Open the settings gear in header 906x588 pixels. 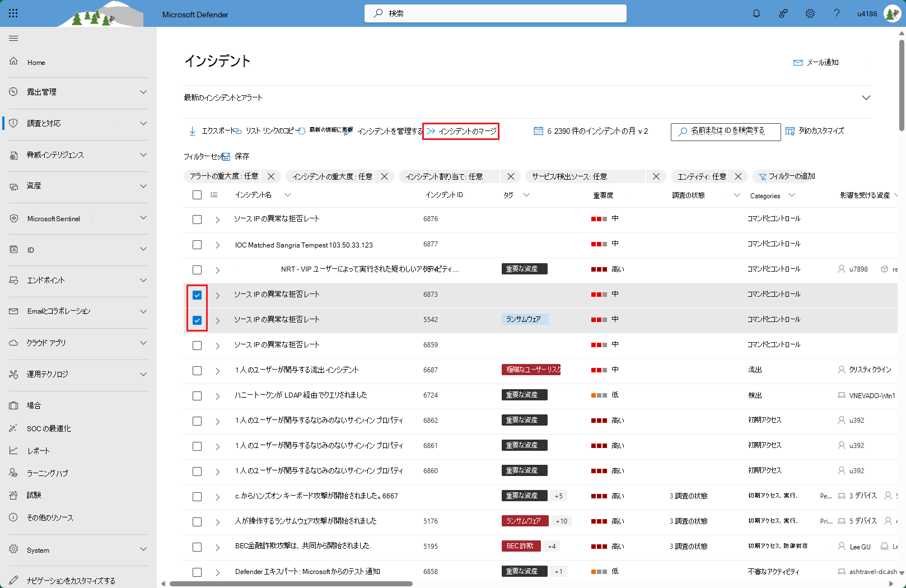(x=810, y=13)
